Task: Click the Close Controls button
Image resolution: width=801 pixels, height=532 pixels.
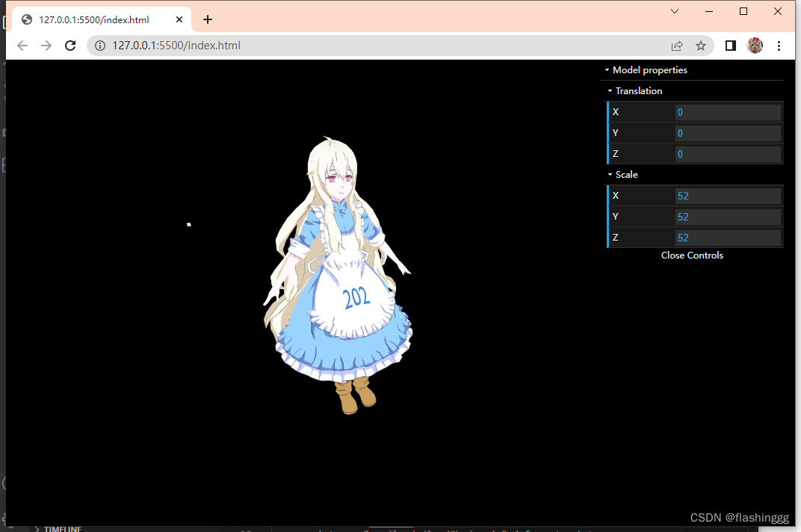Action: [x=692, y=256]
